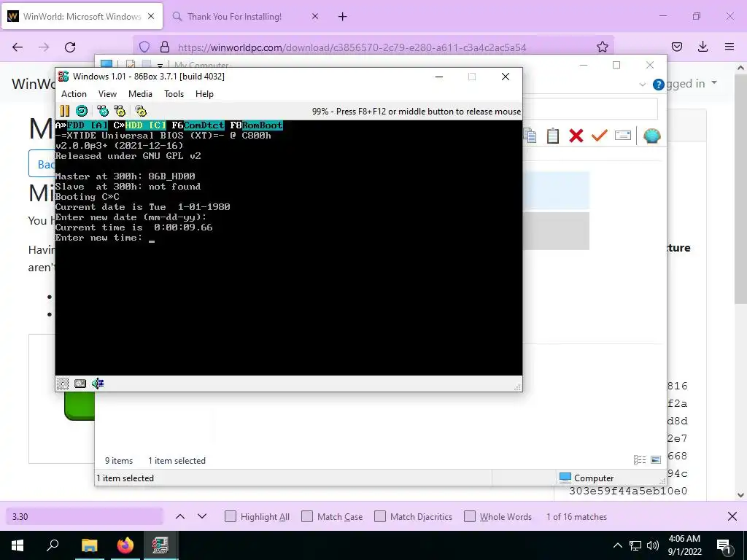Go back in Firefox
Screen dimensions: 747x560
pos(18,47)
